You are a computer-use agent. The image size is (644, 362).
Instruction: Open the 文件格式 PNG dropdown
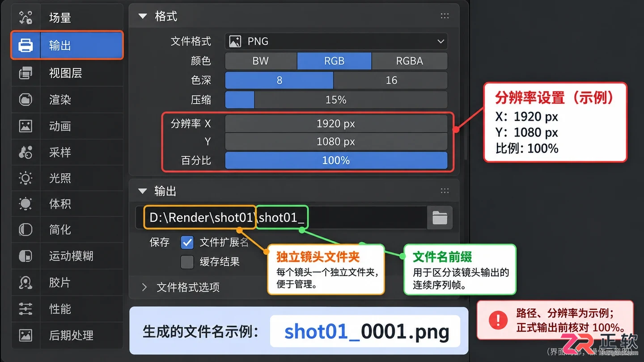[x=336, y=42]
